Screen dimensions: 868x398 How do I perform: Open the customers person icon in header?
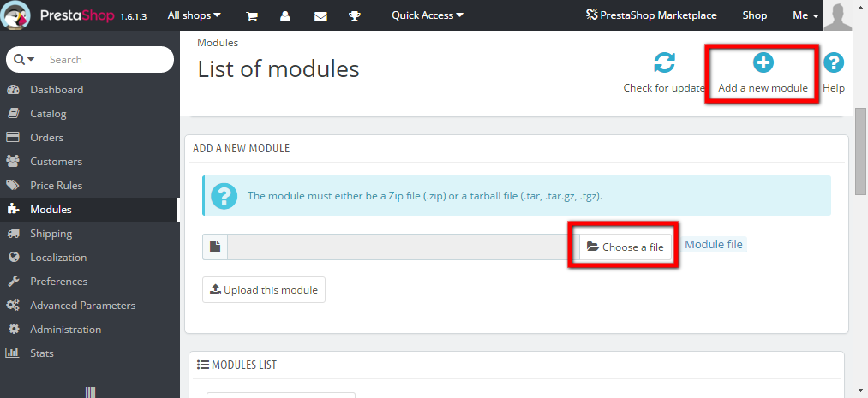[285, 15]
